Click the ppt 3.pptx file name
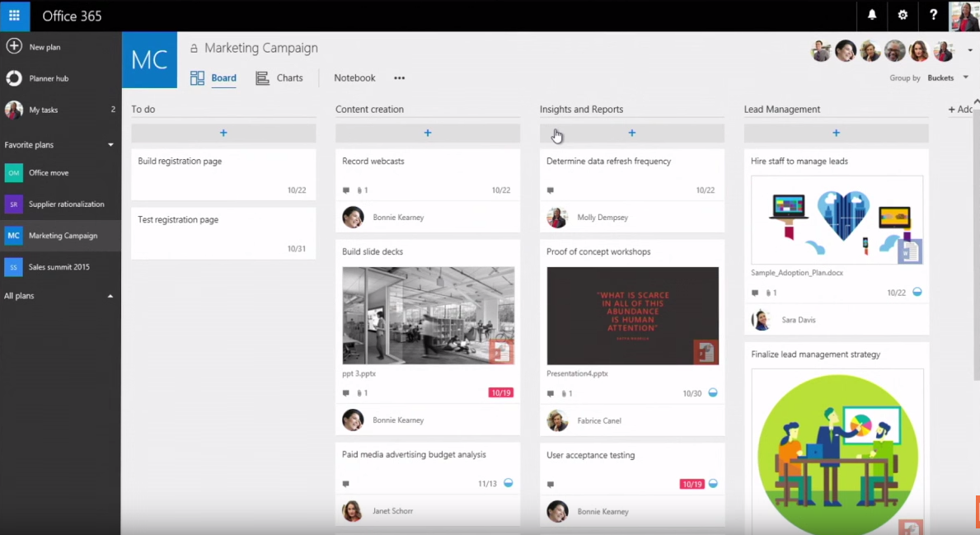 [359, 373]
